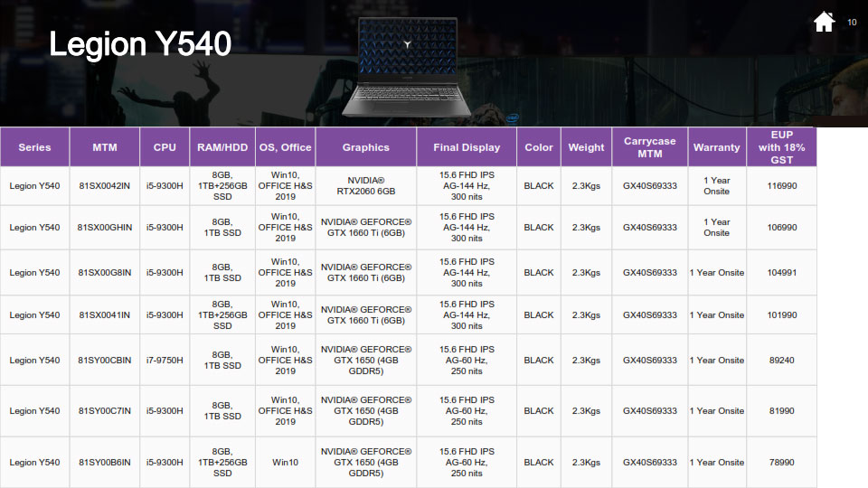Click the price cell 78990

coord(781,463)
